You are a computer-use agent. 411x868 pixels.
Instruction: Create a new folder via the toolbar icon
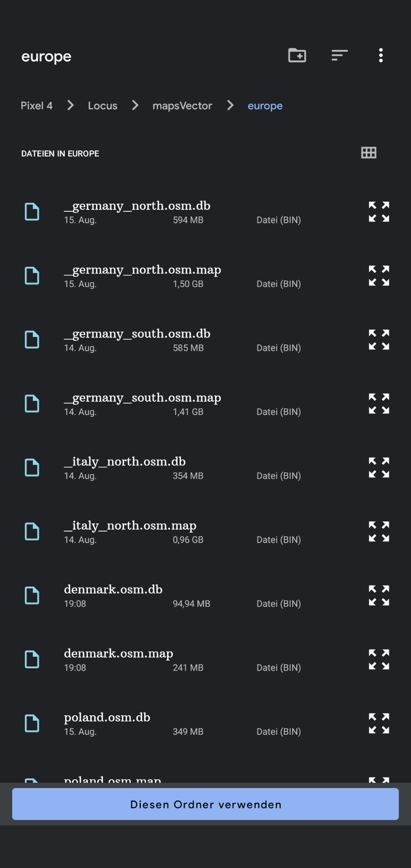[x=297, y=56]
